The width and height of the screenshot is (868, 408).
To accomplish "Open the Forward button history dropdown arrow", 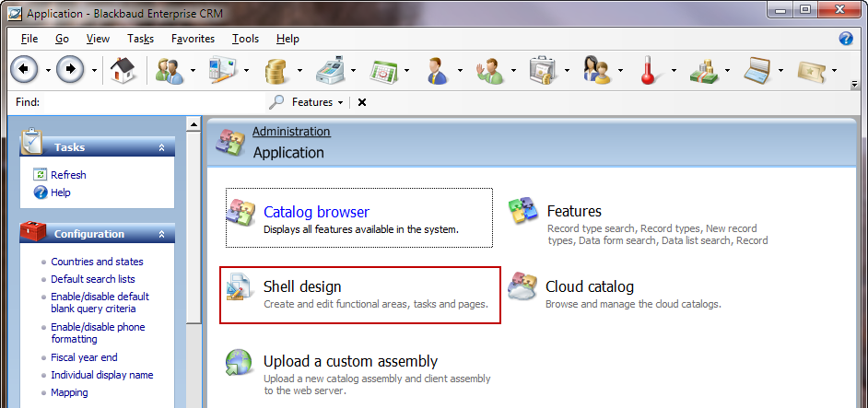I will [94, 70].
